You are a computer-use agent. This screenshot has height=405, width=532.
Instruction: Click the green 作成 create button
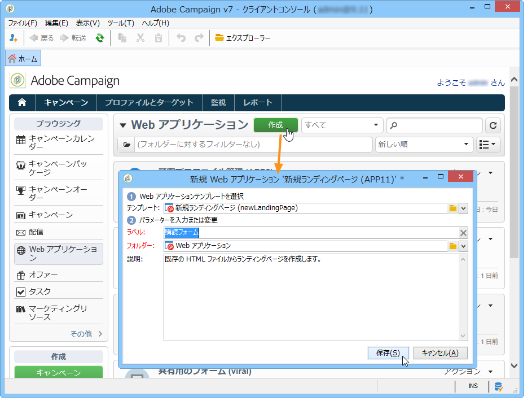pyautogui.click(x=275, y=125)
